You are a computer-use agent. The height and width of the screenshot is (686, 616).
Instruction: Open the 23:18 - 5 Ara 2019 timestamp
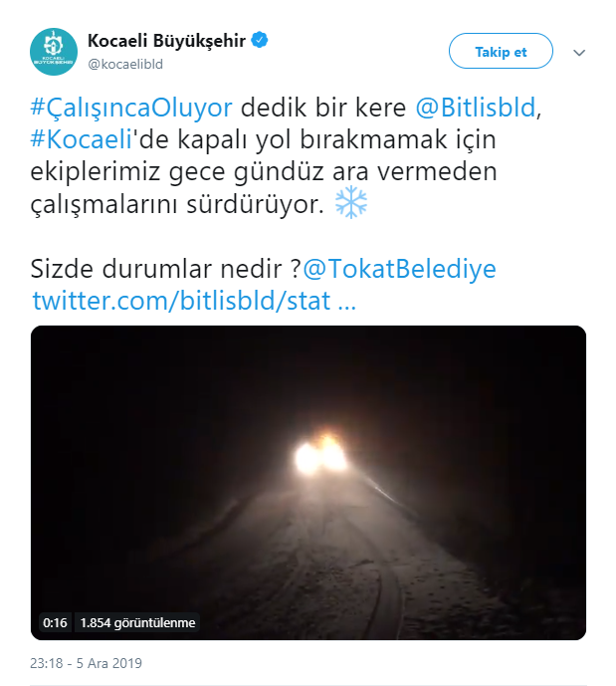[87, 663]
